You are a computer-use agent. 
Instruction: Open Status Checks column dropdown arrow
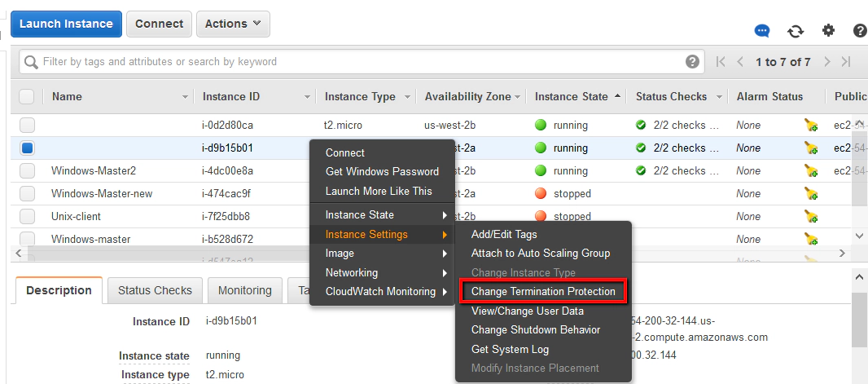(719, 97)
